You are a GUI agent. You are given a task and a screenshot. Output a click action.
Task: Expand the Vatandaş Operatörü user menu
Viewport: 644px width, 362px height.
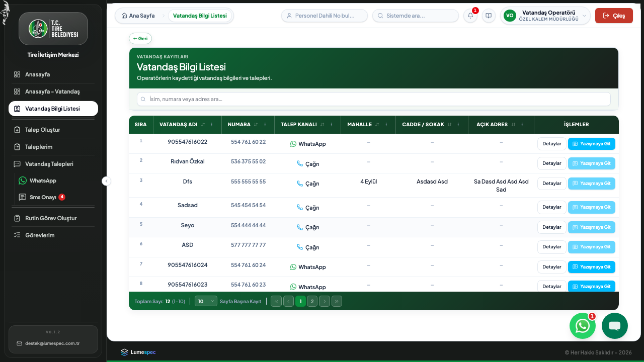pyautogui.click(x=545, y=16)
